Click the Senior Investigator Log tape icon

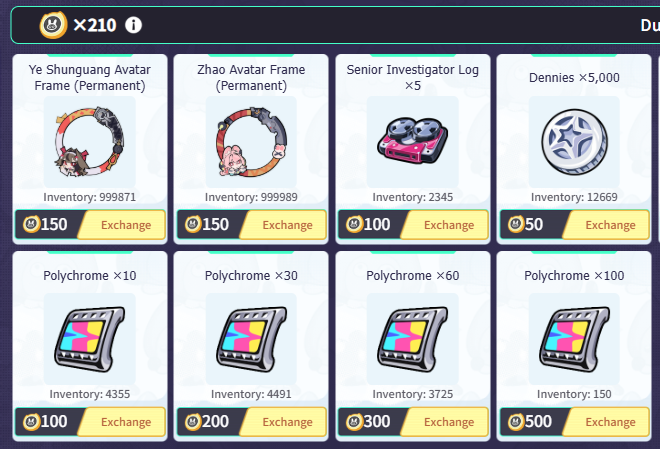412,142
